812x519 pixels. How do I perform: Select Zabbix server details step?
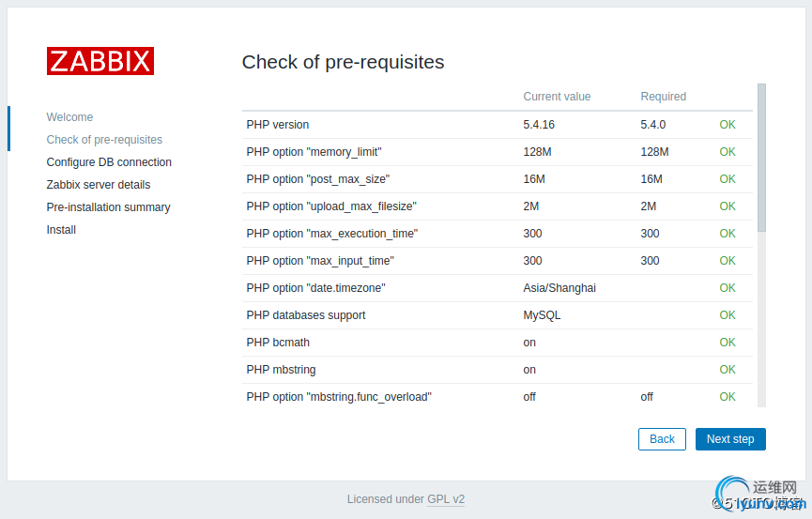pos(99,185)
